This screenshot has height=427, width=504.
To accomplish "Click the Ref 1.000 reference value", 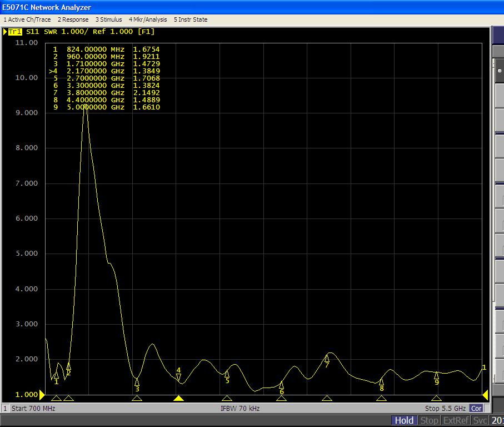I will [x=112, y=32].
